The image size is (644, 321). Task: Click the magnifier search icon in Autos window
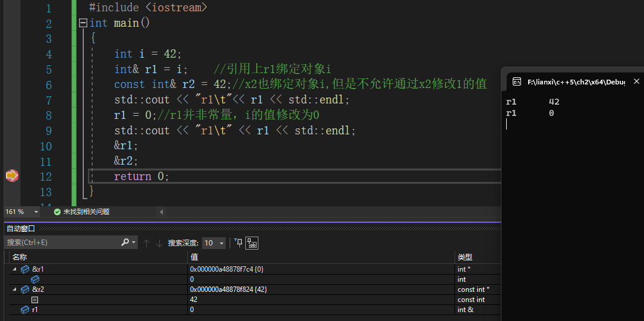tap(125, 243)
